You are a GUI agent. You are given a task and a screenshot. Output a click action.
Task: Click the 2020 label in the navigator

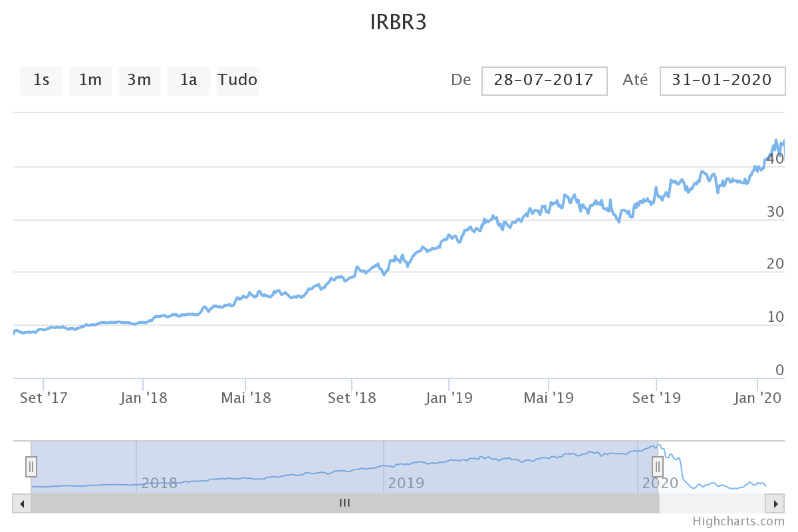[660, 483]
